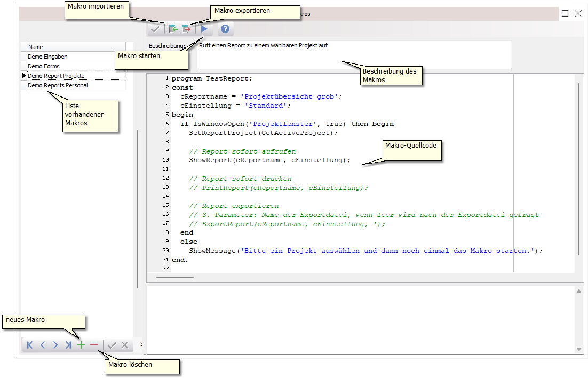Go to the next macro record
Screen dimensions: 588x378
[55, 345]
